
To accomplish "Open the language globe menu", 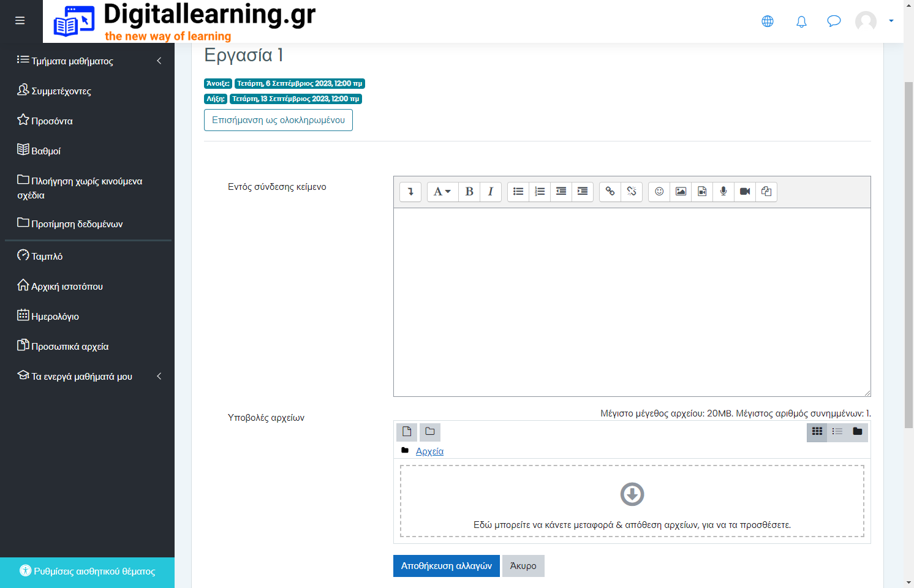I will (768, 21).
